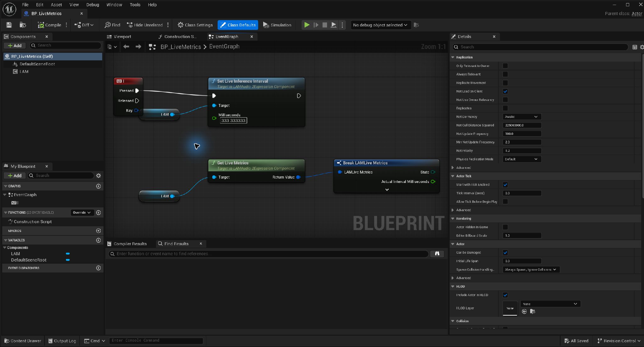Toggle Hide Unrelated nodes

click(x=145, y=25)
